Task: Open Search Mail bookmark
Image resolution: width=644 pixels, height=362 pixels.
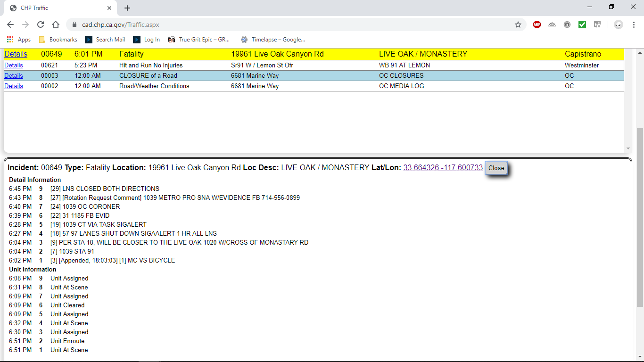Action: pos(105,40)
